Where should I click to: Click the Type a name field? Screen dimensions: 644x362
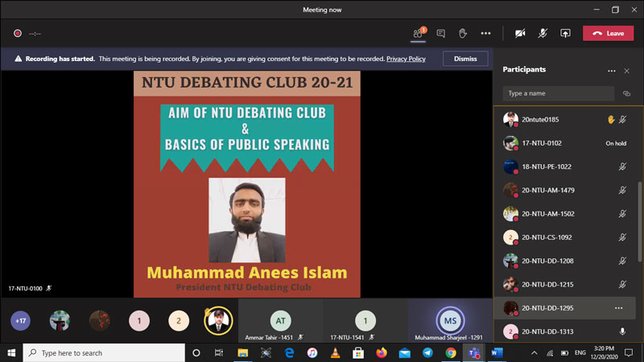[558, 93]
